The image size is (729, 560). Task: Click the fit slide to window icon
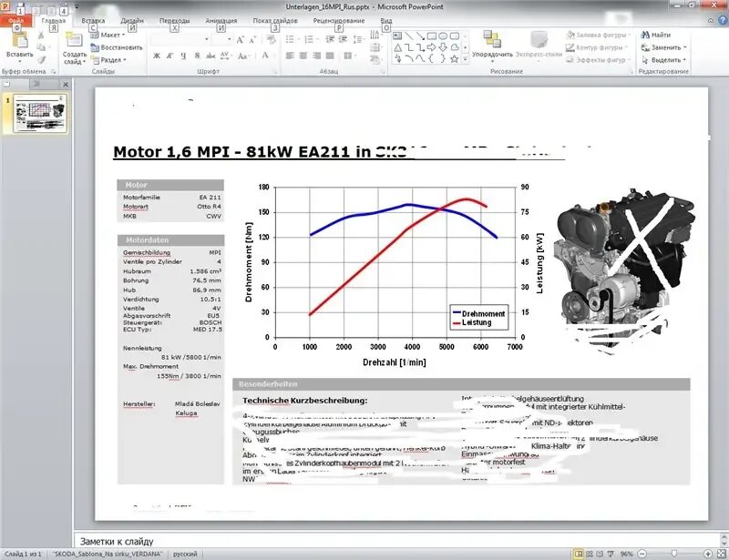point(722,554)
